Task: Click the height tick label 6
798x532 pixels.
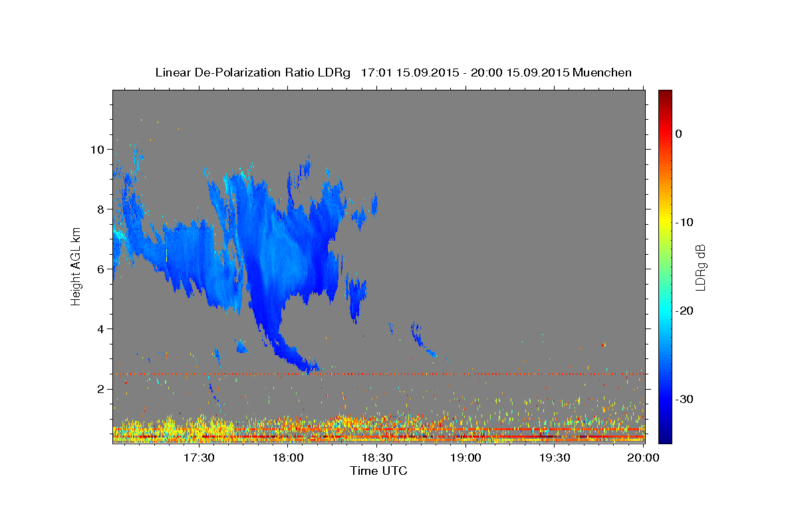Action: click(100, 269)
